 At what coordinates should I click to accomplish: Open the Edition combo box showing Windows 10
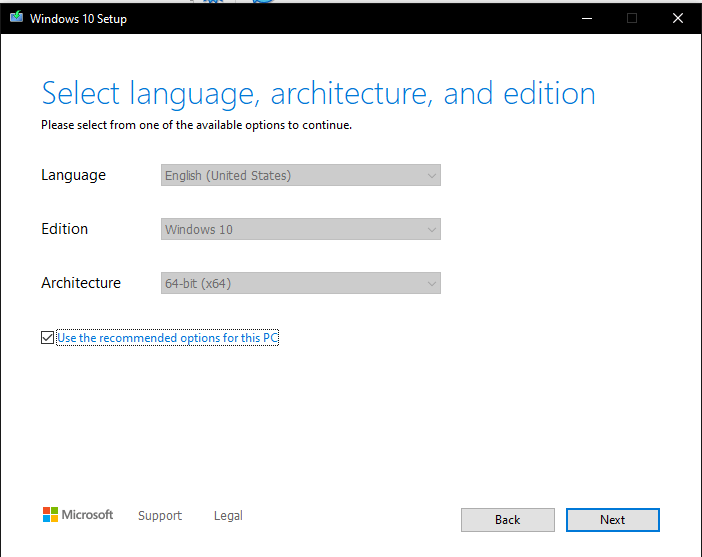300,229
